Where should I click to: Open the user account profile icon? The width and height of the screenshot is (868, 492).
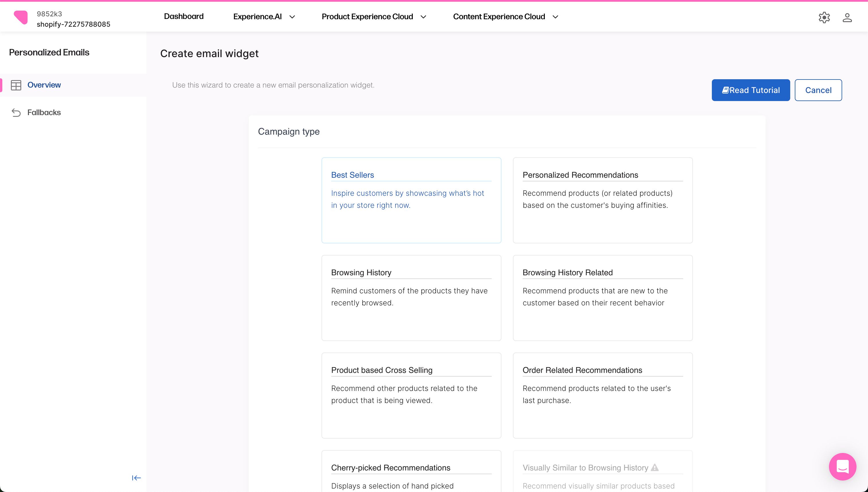tap(847, 18)
